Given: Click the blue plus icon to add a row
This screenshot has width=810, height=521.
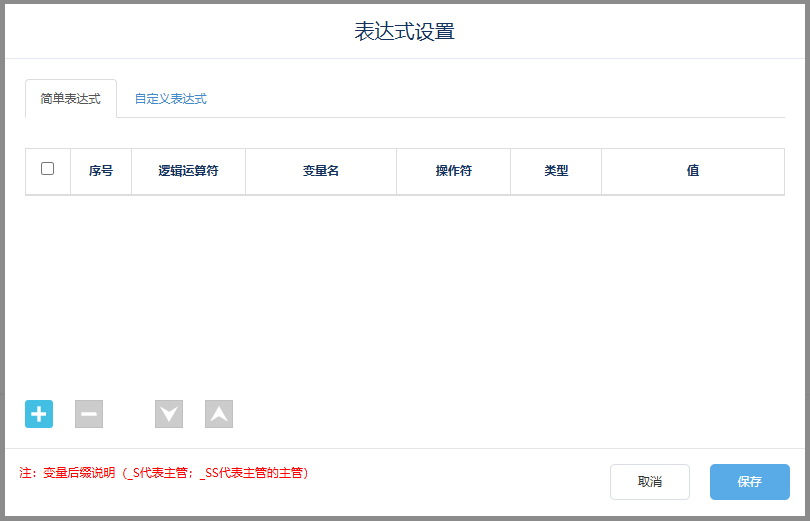Looking at the screenshot, I should tap(39, 414).
